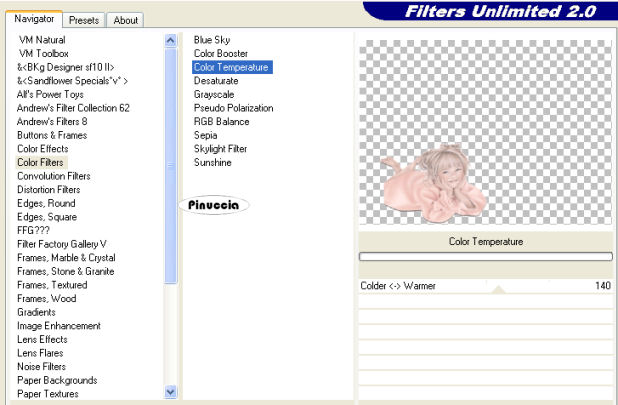Click the Colder <-> Warmer slider handle
Image resolution: width=618 pixels, height=405 pixels.
coord(499,290)
